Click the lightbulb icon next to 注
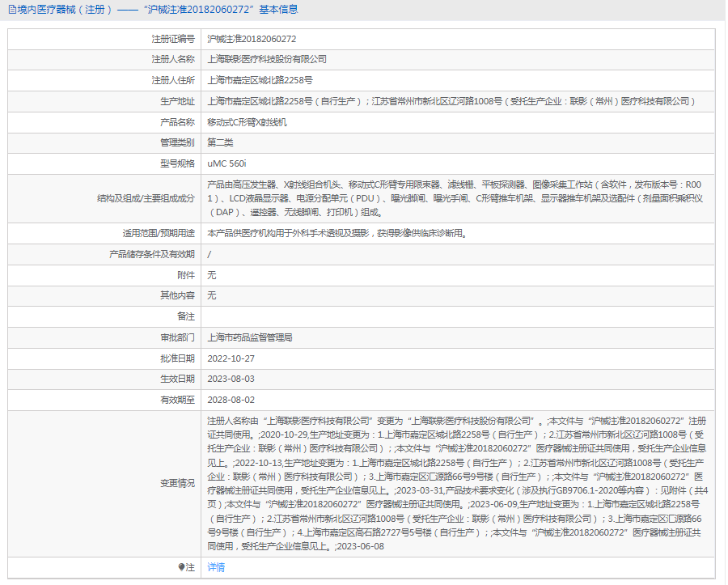The height and width of the screenshot is (585, 728). [181, 567]
